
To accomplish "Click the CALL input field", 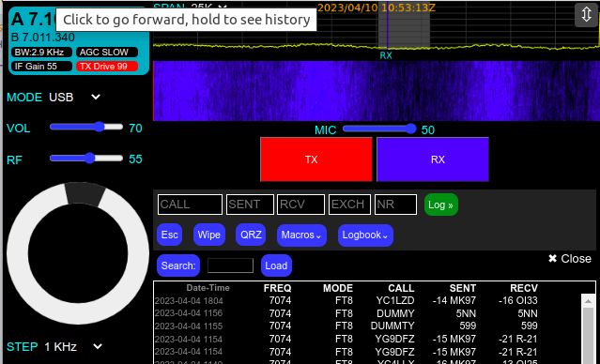I will click(190, 205).
